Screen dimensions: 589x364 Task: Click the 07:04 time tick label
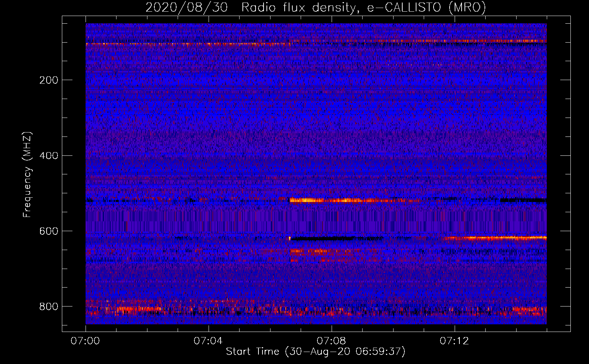click(x=208, y=341)
